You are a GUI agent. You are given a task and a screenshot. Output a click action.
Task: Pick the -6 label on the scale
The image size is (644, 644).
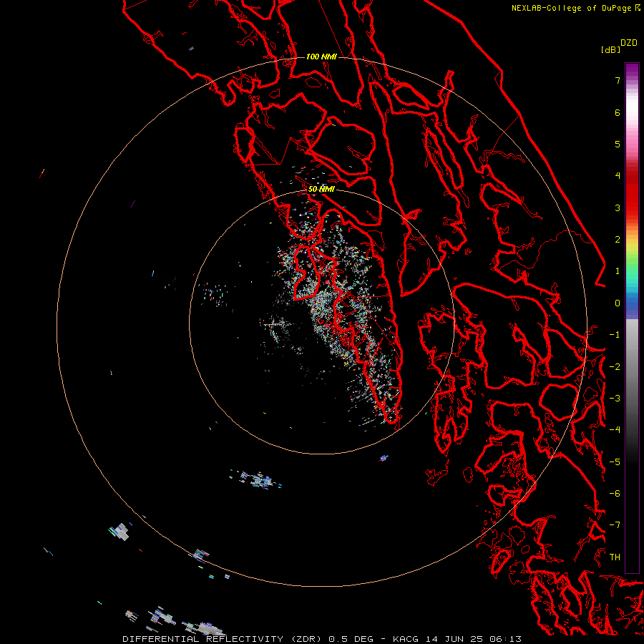615,494
